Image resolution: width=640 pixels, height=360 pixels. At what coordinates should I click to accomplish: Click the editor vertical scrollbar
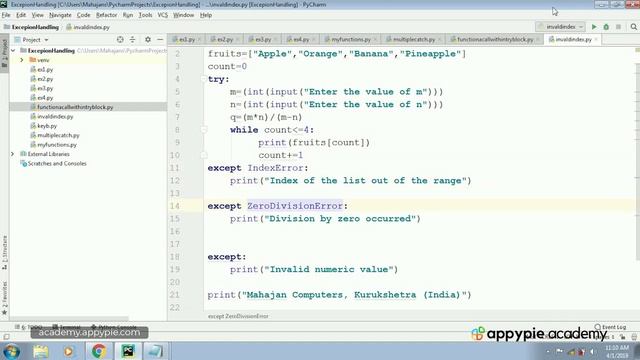coord(638,161)
